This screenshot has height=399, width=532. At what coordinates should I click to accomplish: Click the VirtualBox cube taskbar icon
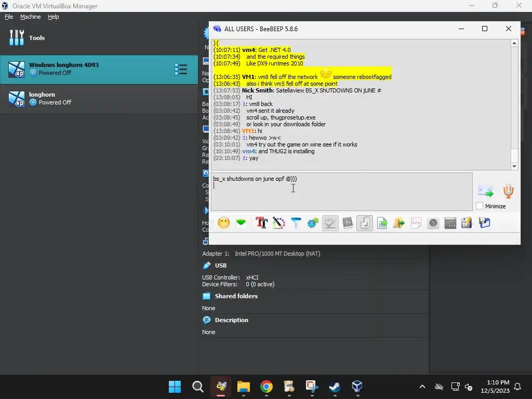click(x=357, y=387)
